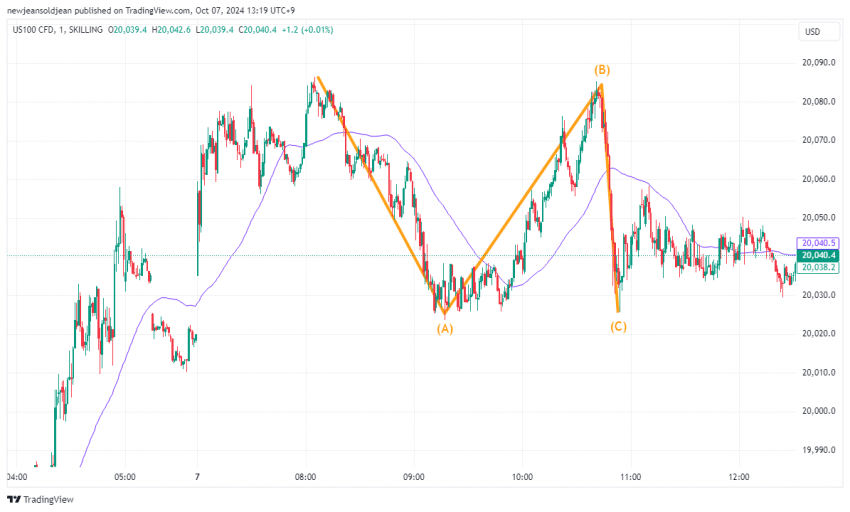Select the SKILLING exchange label
Image resolution: width=850 pixels, height=512 pixels.
[x=86, y=30]
